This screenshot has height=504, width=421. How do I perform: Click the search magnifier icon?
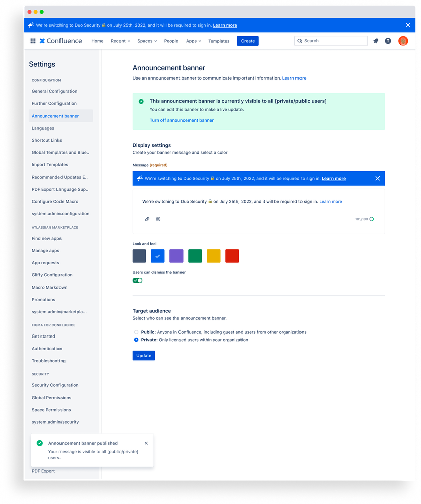tap(300, 41)
